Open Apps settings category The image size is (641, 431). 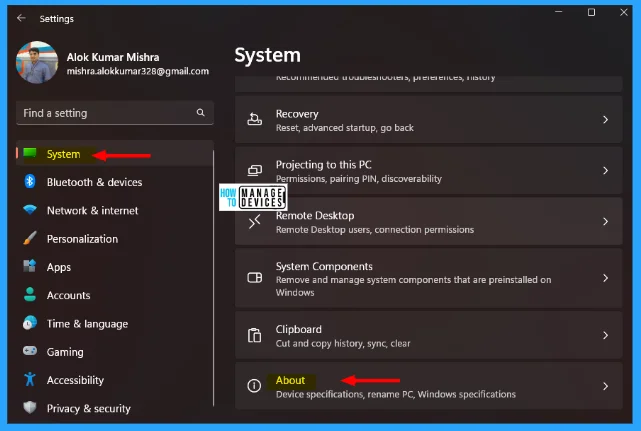click(59, 267)
